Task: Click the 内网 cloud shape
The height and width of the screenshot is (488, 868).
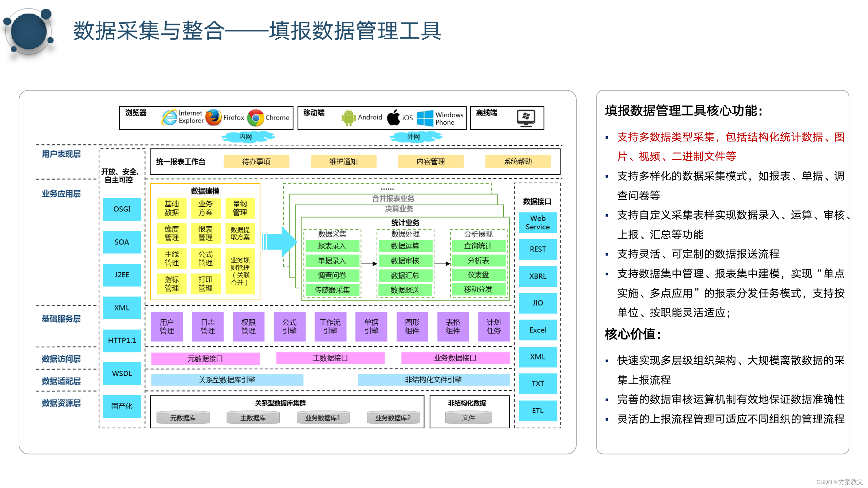Action: click(x=247, y=137)
